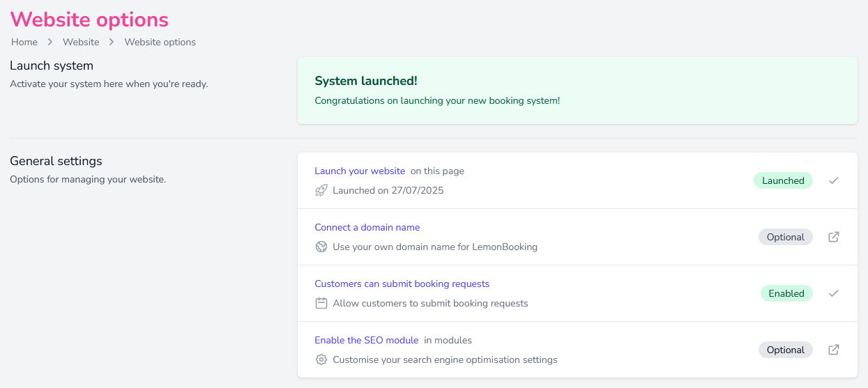Open external link icon in domain name row

[833, 237]
